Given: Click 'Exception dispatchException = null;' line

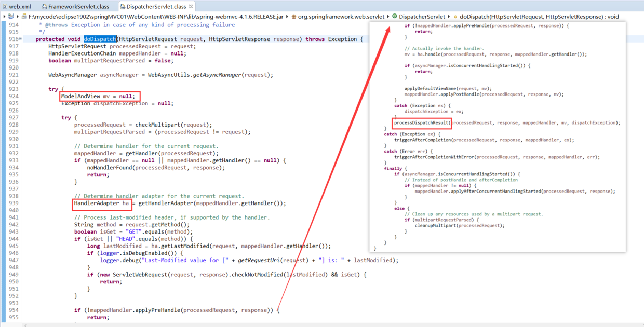Looking at the screenshot, I should point(117,103).
